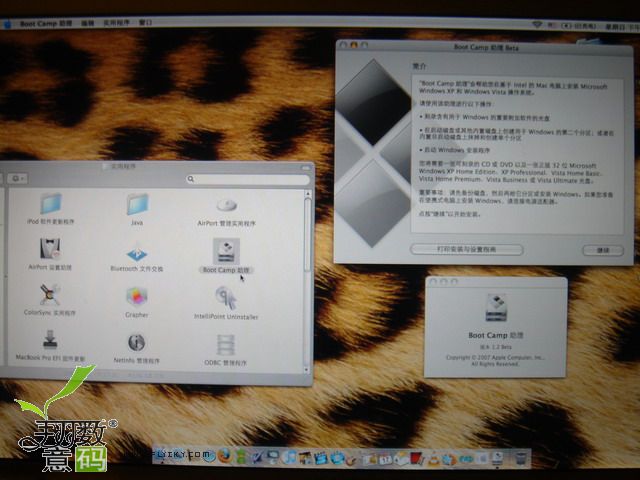
Task: Open the Trash in the Dock
Action: 521,458
